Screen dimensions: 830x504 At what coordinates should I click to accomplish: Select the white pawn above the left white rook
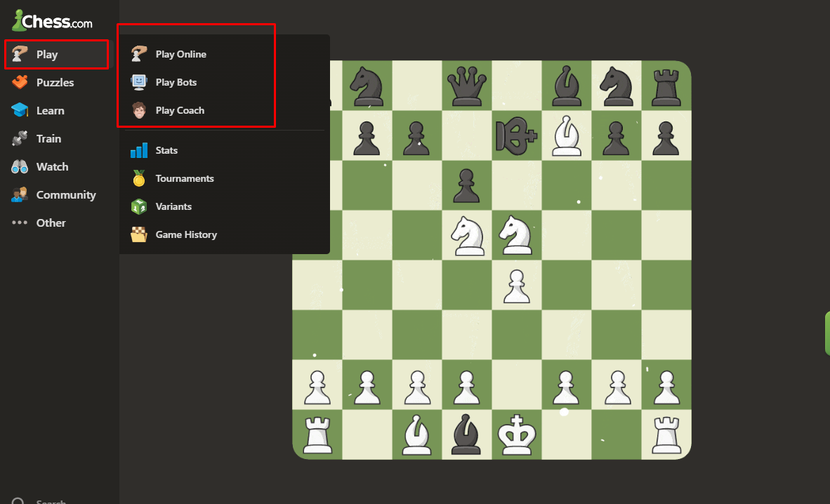click(x=317, y=387)
